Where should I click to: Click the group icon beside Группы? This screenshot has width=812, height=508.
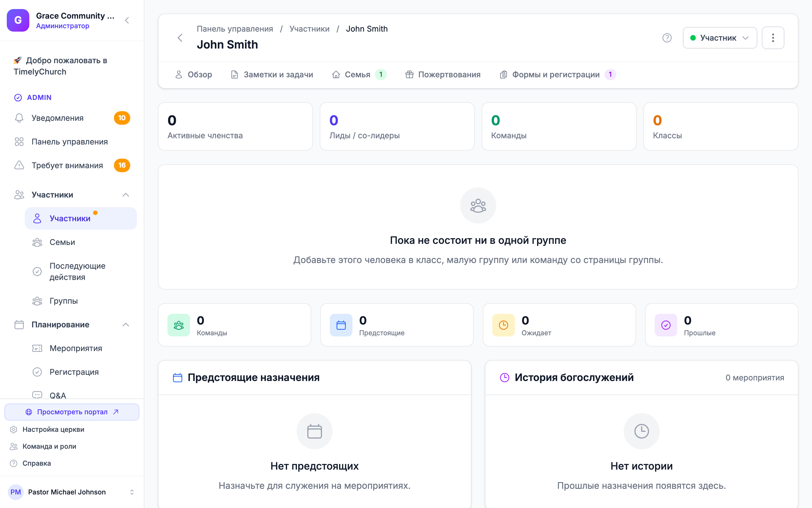(x=37, y=301)
